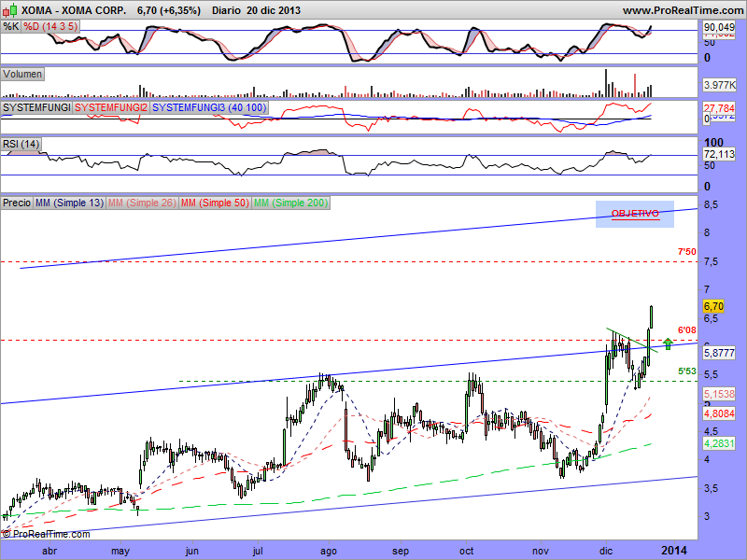Viewport: 747px width, 560px height.
Task: Open MM (Simple 50) moving average label
Action: [215, 203]
